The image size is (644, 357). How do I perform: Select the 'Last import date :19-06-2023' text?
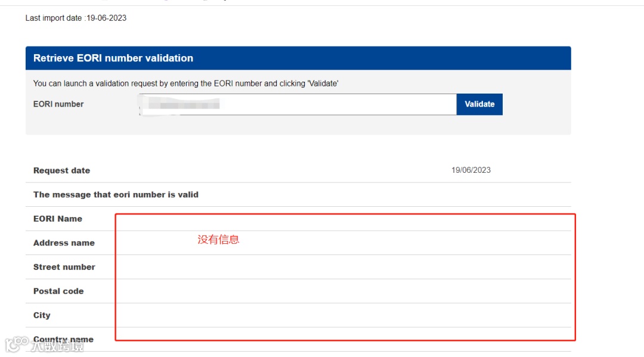(76, 18)
